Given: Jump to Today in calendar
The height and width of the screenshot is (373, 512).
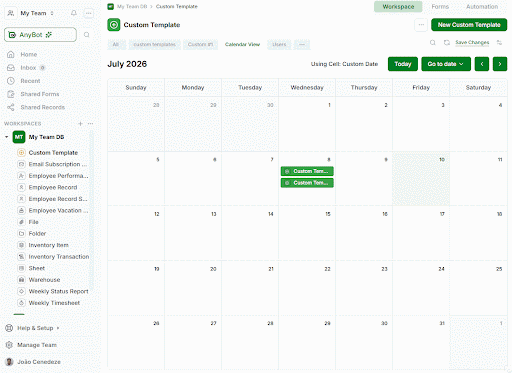Looking at the screenshot, I should (403, 64).
